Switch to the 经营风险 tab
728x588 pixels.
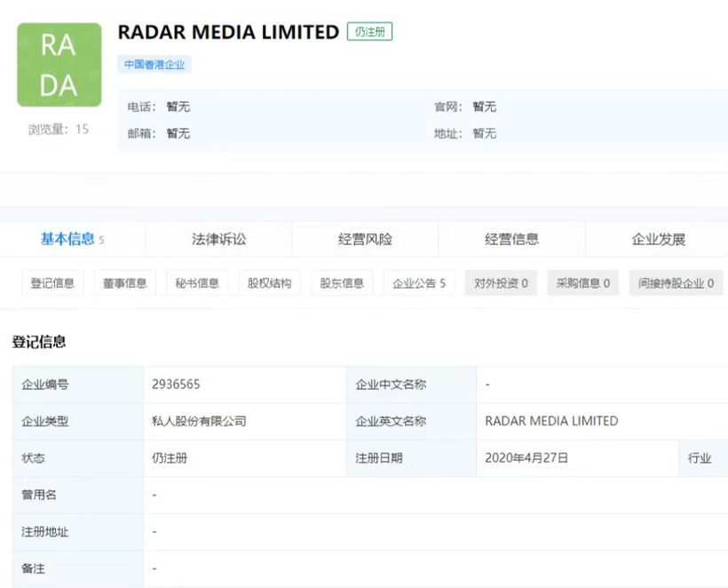pyautogui.click(x=365, y=239)
